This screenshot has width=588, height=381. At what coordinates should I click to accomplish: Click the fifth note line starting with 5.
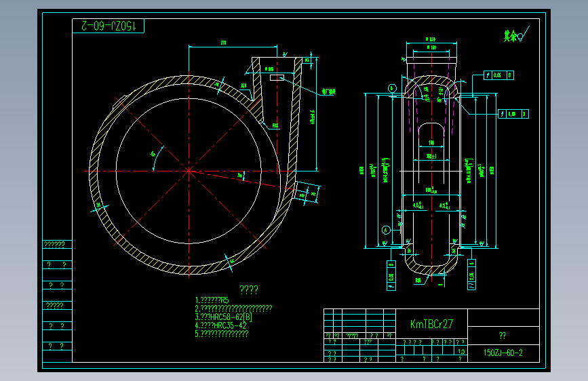coord(221,334)
